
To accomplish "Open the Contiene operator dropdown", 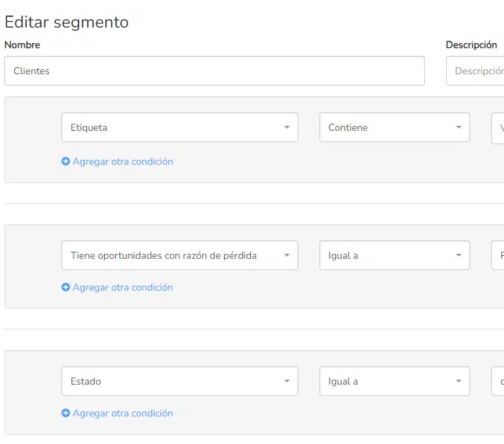I will coord(394,127).
